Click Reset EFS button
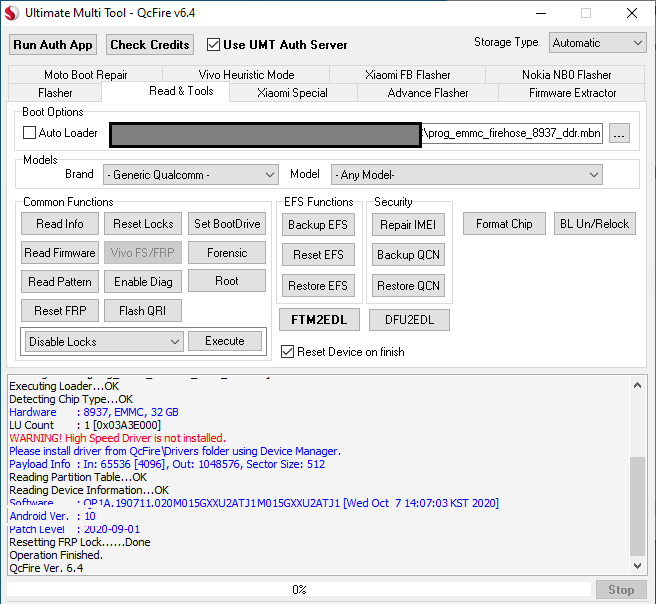Screen dimensions: 656x604 (318, 255)
